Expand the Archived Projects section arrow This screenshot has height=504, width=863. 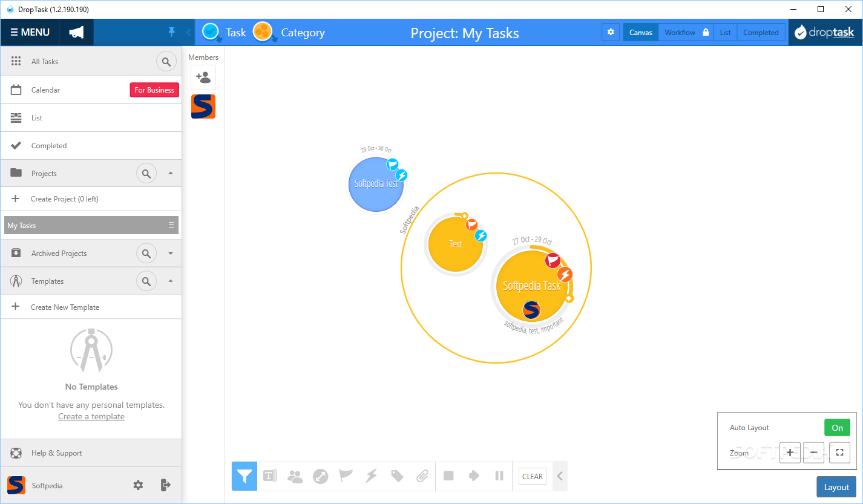171,254
